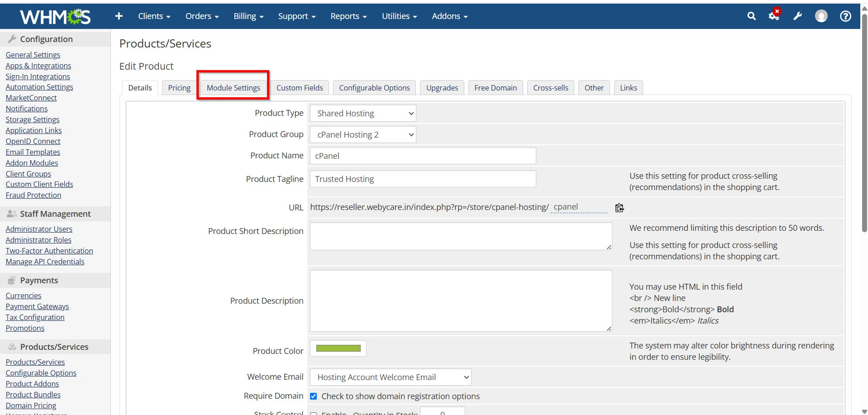The height and width of the screenshot is (415, 868).
Task: Open MarketConnect link
Action: [31, 98]
